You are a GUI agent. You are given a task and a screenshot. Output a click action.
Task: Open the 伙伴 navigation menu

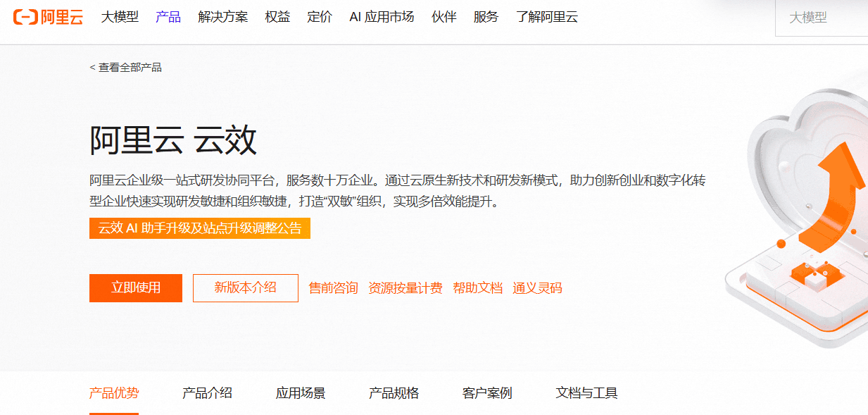(x=444, y=18)
